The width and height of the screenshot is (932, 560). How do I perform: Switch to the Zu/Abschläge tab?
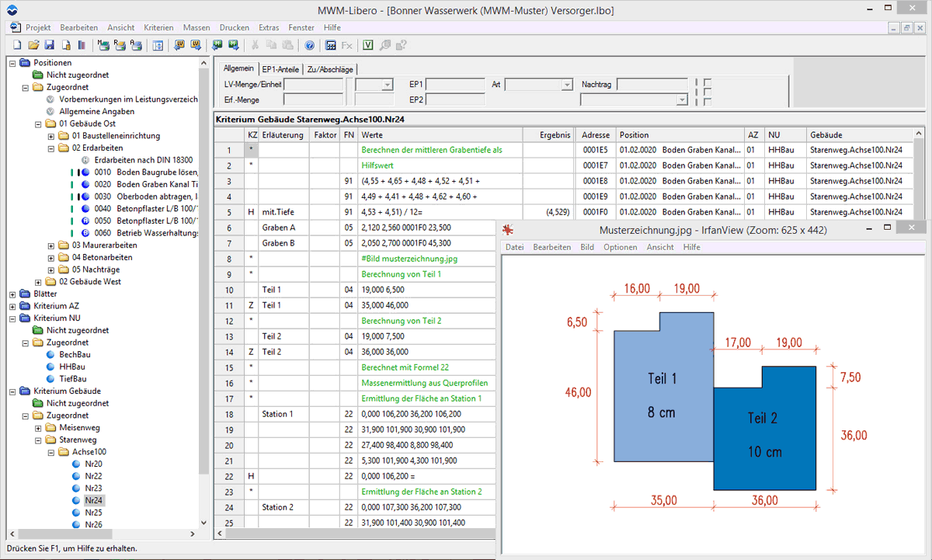coord(330,69)
